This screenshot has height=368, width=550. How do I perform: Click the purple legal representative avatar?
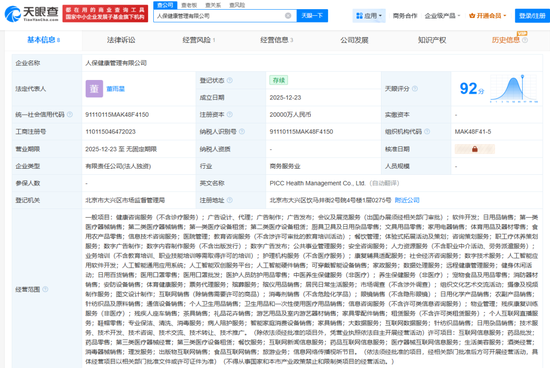(x=94, y=89)
